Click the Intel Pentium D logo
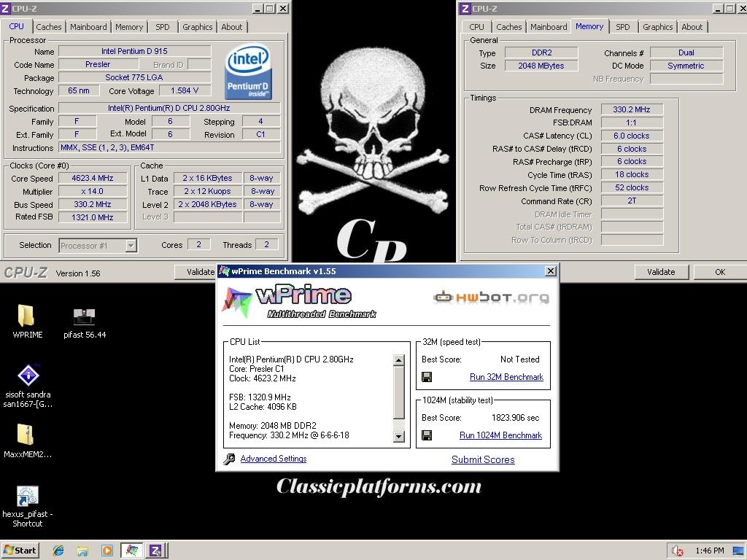Screen dimensions: 747x560 point(248,72)
